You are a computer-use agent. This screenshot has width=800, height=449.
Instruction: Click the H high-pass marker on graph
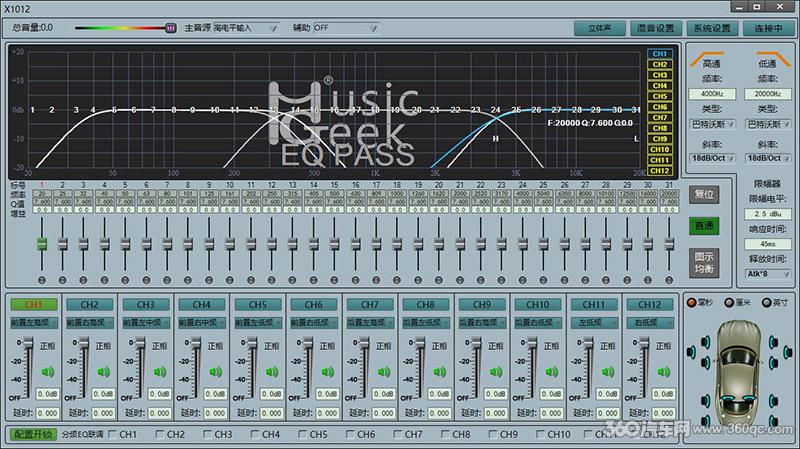[x=495, y=138]
